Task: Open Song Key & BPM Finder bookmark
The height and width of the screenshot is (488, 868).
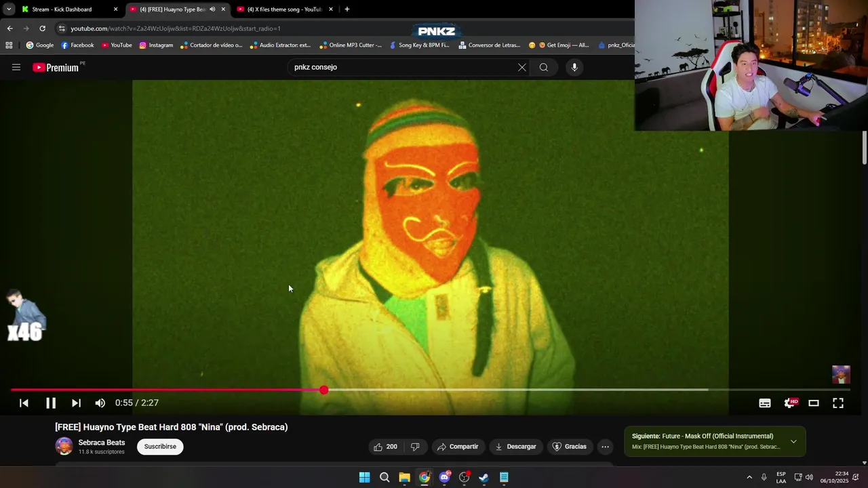Action: click(419, 45)
